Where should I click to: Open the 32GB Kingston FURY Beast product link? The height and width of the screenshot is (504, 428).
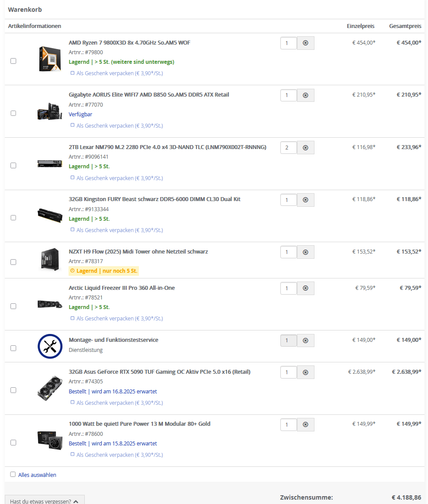[x=155, y=199]
